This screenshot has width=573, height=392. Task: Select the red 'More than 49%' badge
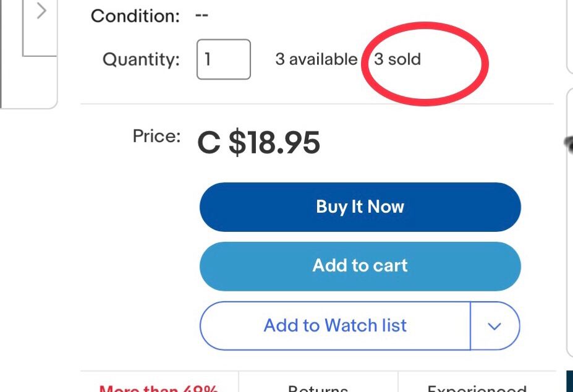pos(158,388)
